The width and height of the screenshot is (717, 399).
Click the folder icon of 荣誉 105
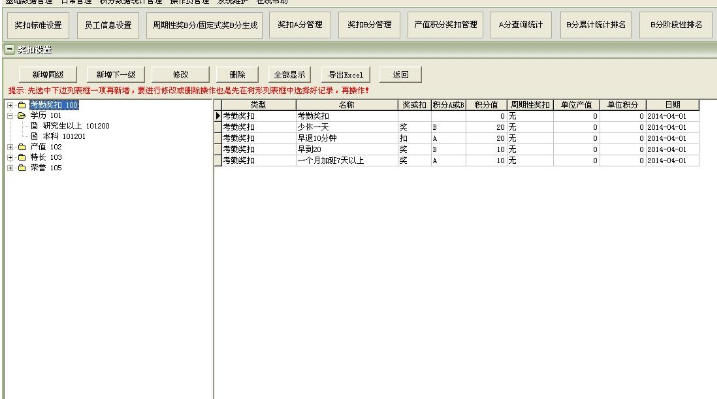pyautogui.click(x=21, y=168)
